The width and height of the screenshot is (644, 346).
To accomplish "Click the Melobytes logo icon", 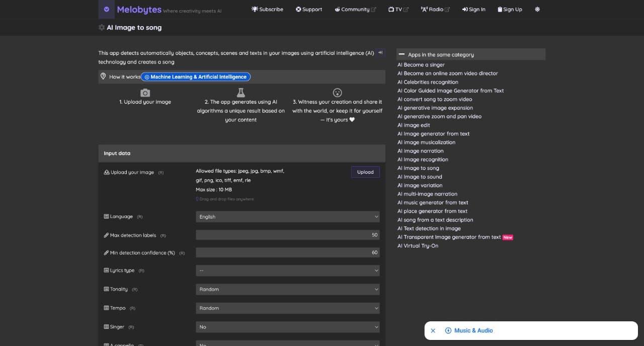I will 106,9.
